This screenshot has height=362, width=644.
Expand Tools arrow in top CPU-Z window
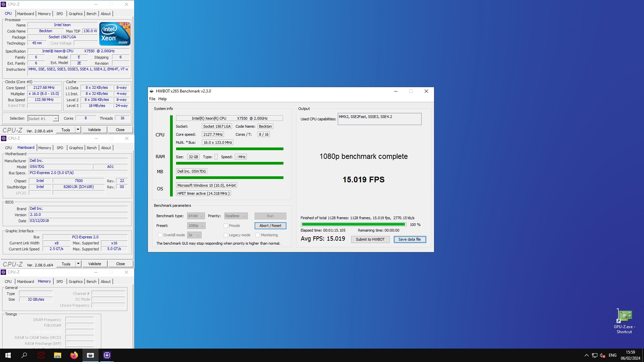(x=78, y=130)
